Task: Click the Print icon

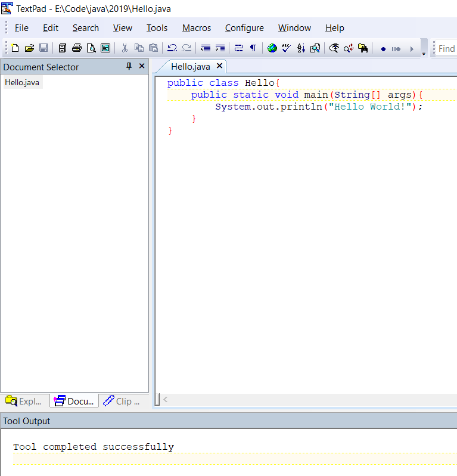Action: pos(76,48)
